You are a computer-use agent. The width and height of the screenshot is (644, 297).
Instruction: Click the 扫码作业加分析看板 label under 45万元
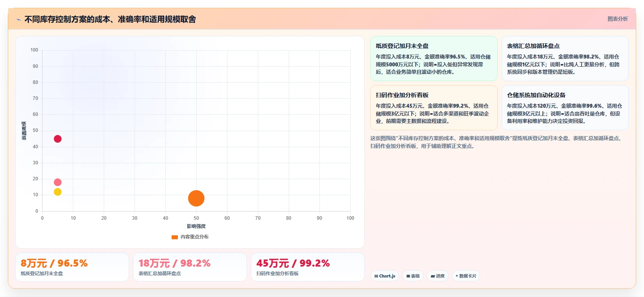click(x=277, y=274)
